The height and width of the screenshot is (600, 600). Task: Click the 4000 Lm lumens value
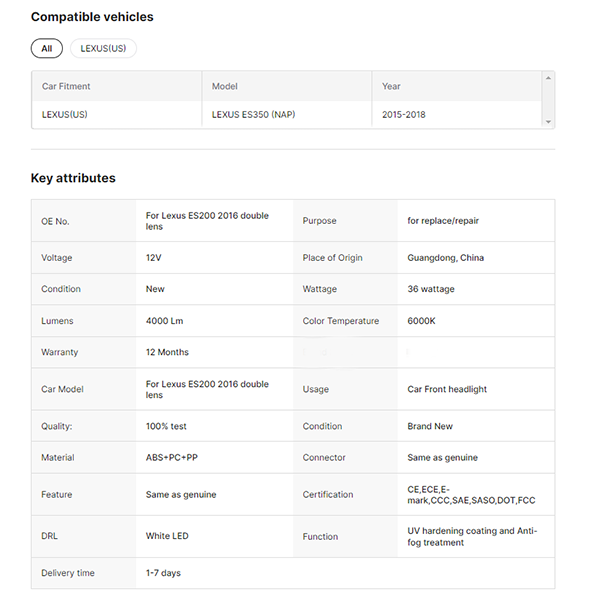point(164,321)
